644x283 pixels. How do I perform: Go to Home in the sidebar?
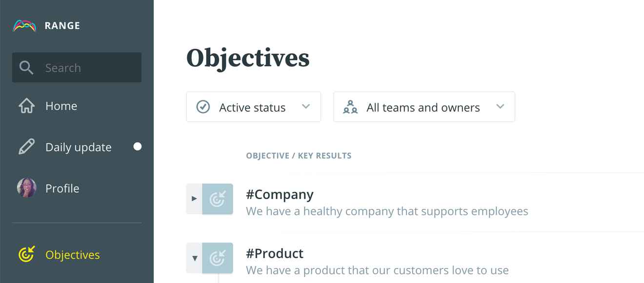point(61,106)
